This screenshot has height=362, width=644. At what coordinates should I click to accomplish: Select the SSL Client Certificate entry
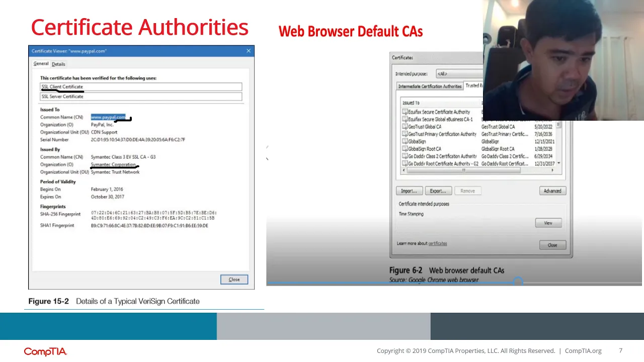click(141, 87)
